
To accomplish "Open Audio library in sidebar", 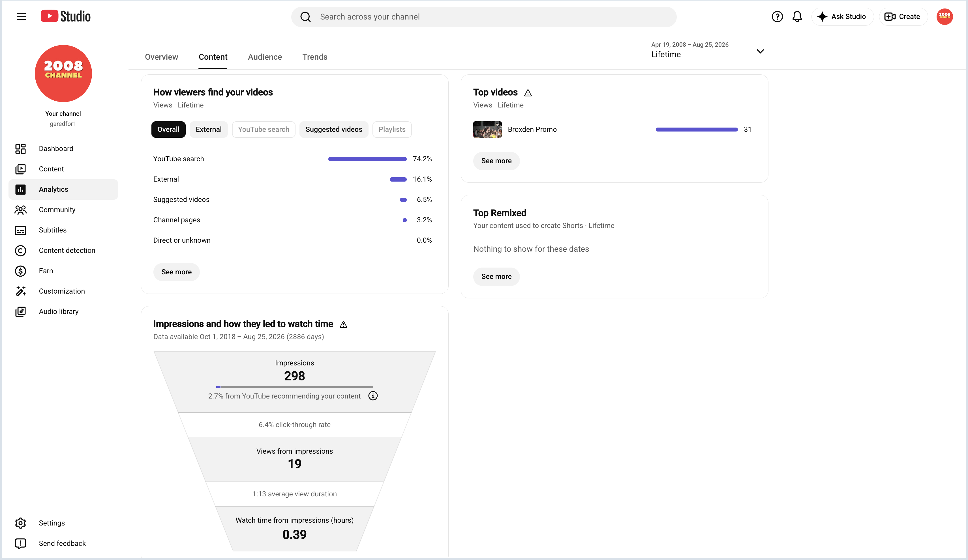I will [x=63, y=311].
